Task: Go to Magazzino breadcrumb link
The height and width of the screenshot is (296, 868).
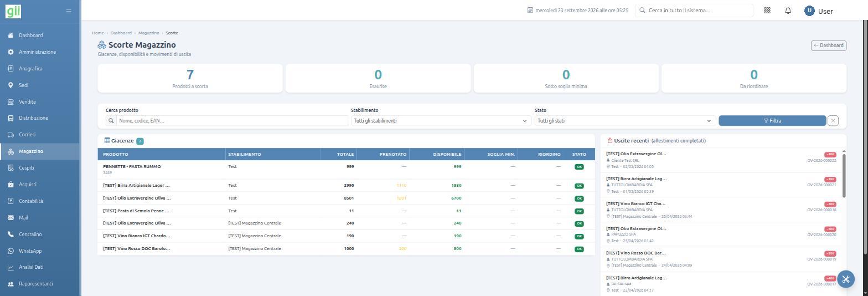Action: [x=148, y=33]
